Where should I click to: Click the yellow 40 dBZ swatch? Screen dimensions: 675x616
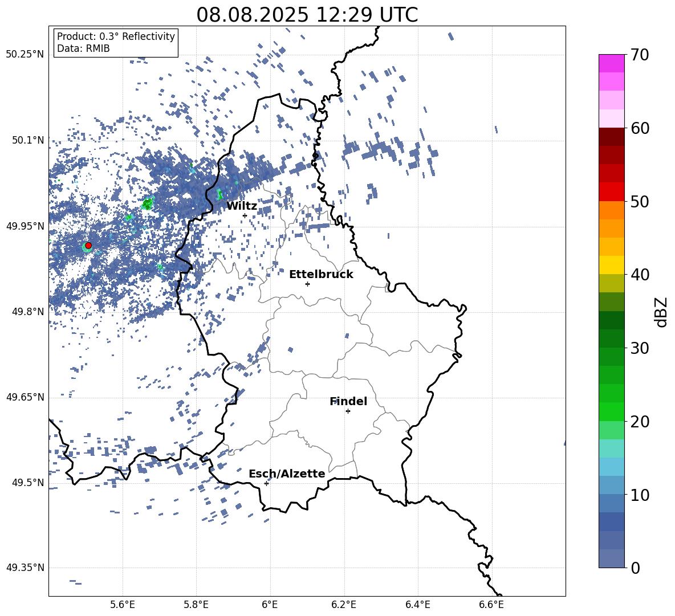(612, 265)
